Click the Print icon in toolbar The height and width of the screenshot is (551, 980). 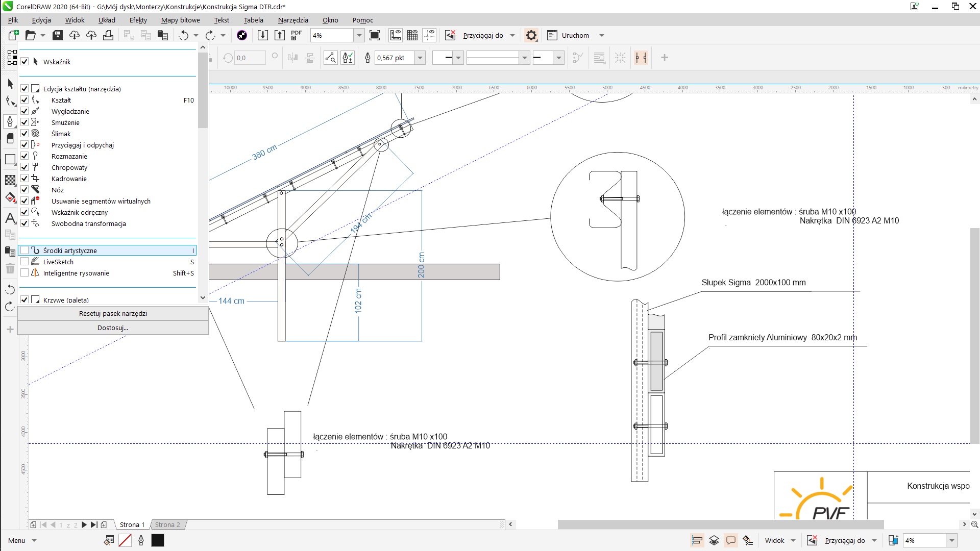tap(108, 35)
